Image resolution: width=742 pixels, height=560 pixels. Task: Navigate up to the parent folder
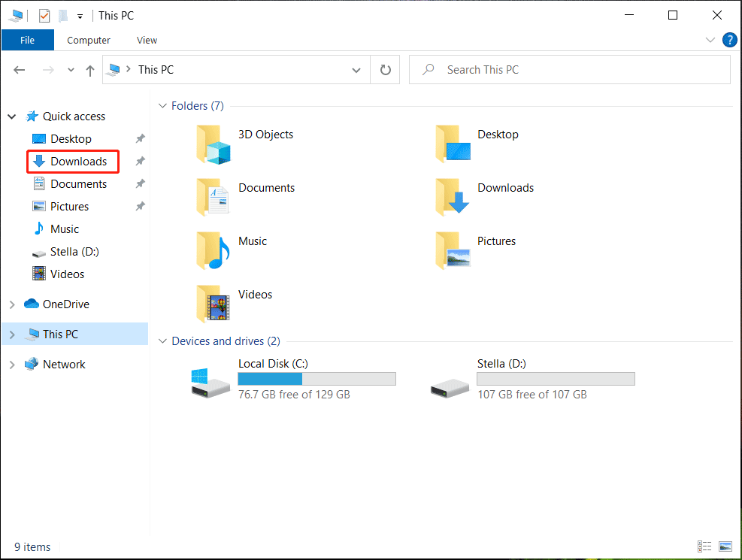click(x=90, y=69)
